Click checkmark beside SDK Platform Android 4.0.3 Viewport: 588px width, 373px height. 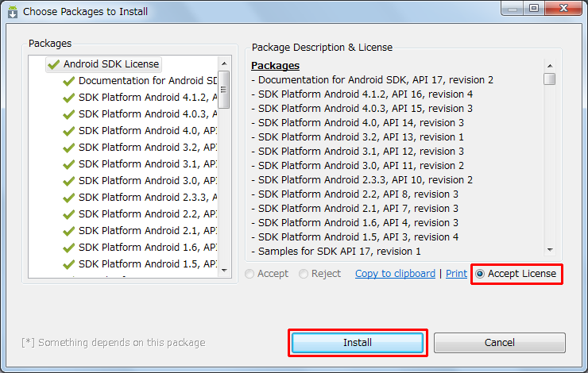(68, 114)
